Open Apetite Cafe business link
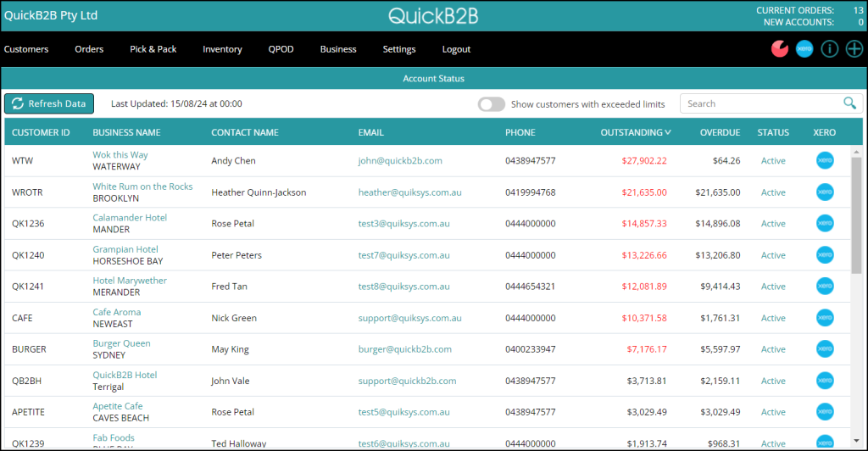868x451 pixels. 117,406
